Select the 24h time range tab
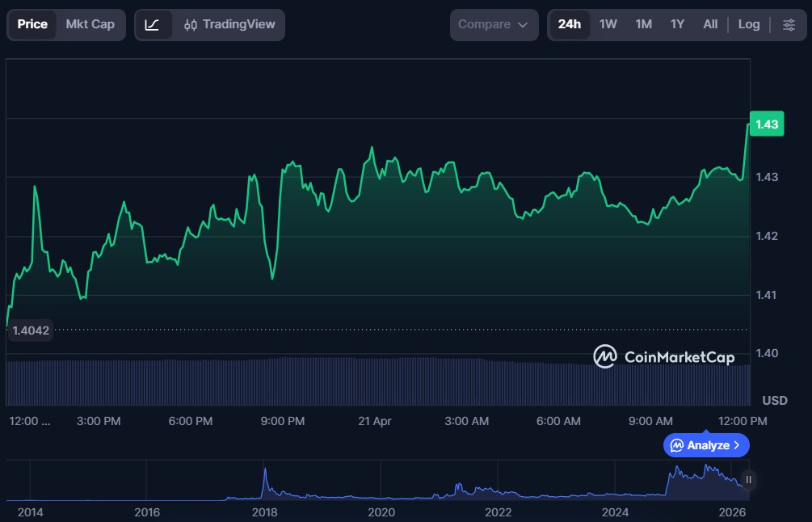This screenshot has width=812, height=522. pos(569,25)
